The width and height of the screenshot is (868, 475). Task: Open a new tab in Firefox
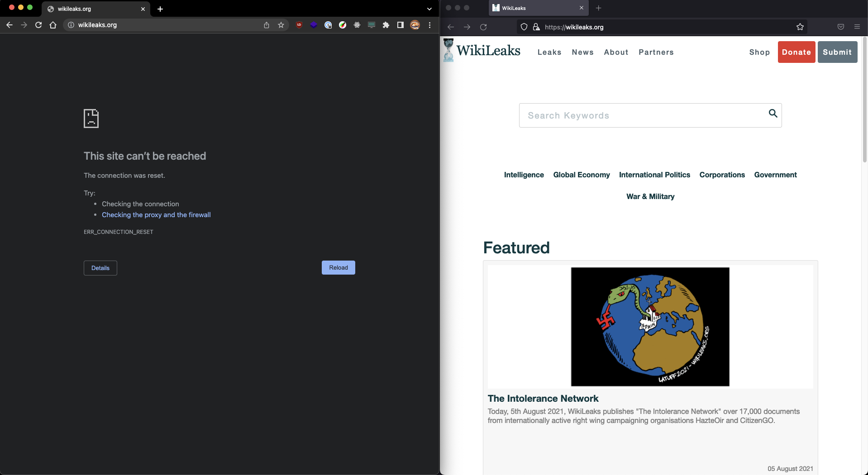(x=599, y=8)
